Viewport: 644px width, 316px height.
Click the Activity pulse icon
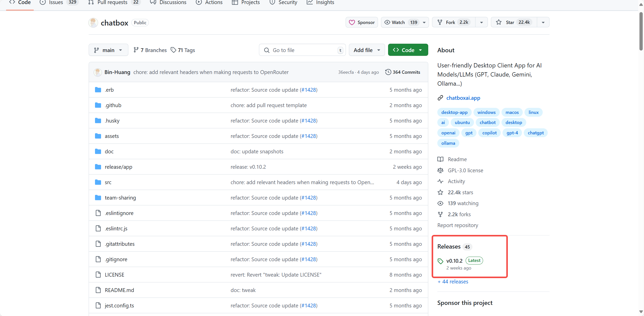pos(440,181)
